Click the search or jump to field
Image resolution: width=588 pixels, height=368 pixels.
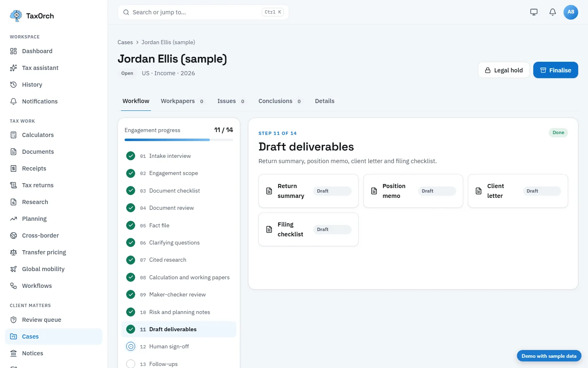click(203, 12)
